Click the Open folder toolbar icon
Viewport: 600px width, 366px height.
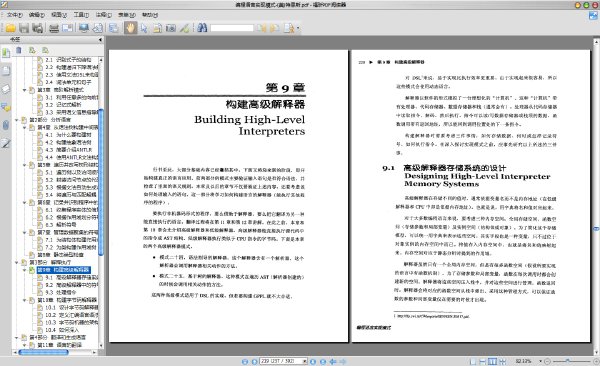click(x=10, y=28)
